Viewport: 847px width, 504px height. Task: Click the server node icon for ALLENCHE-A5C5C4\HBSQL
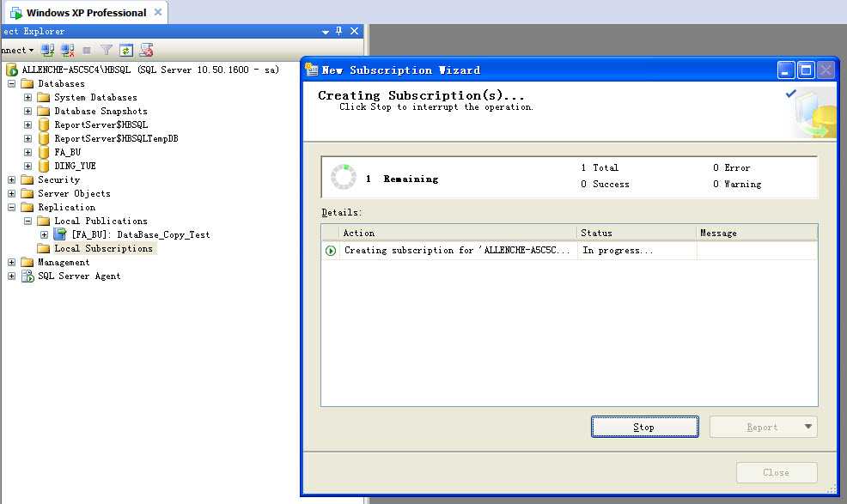click(x=12, y=70)
